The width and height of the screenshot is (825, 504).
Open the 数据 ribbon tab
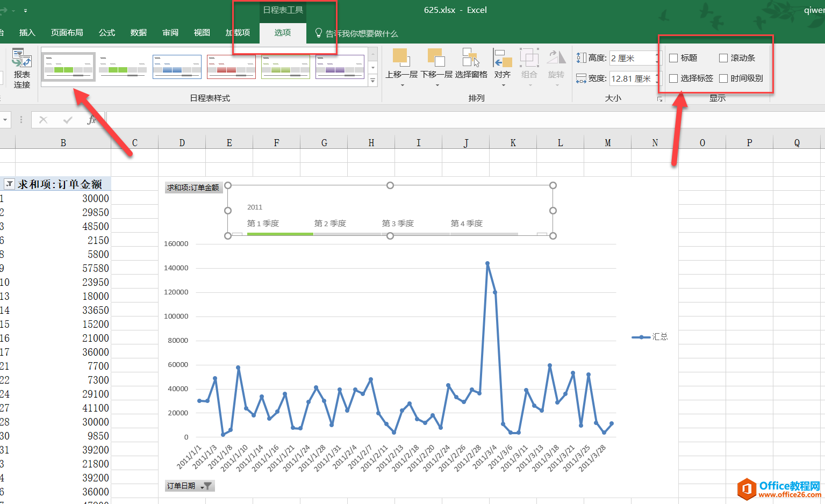(x=139, y=33)
